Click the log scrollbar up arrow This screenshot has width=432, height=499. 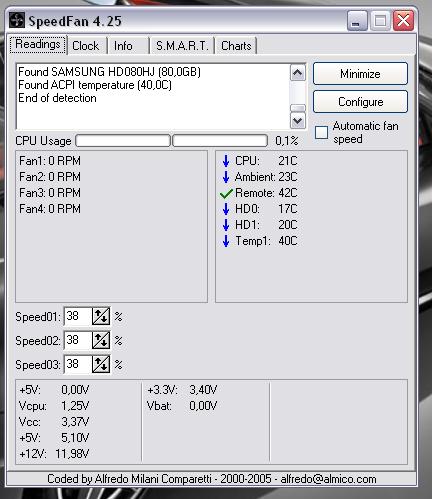pyautogui.click(x=298, y=73)
